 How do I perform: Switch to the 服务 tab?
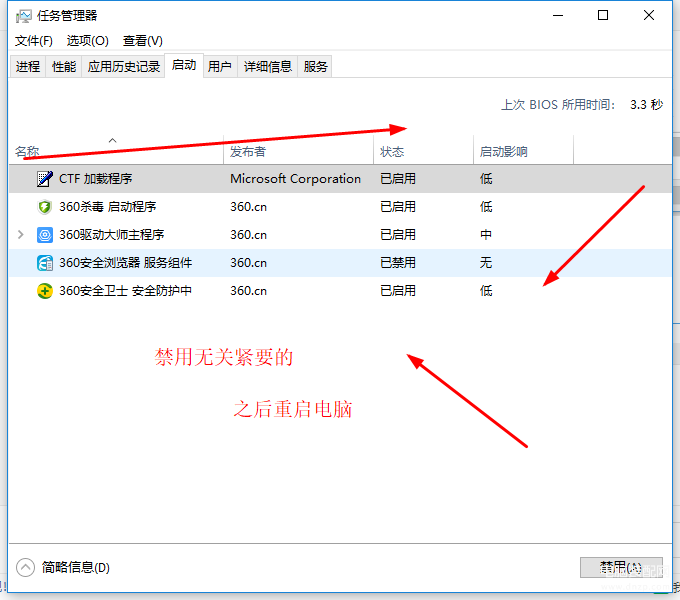tap(315, 66)
